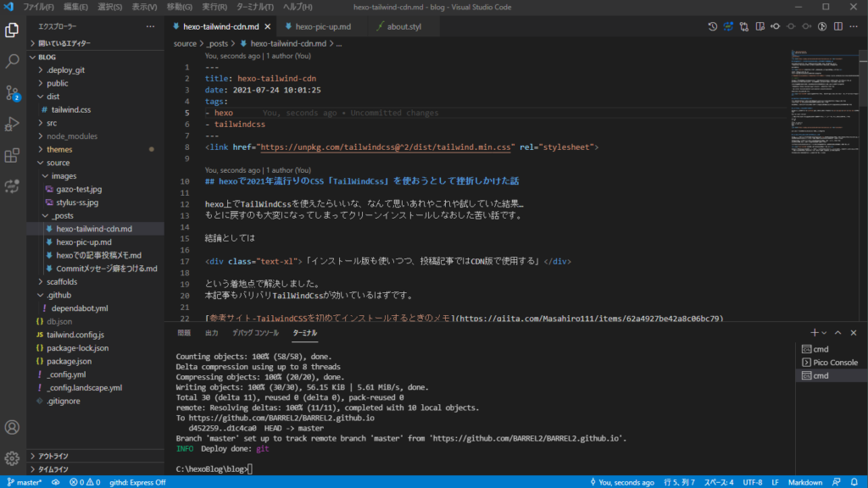This screenshot has width=868, height=488.
Task: Switch to hexo-pic-up.md editor tab
Action: point(323,26)
